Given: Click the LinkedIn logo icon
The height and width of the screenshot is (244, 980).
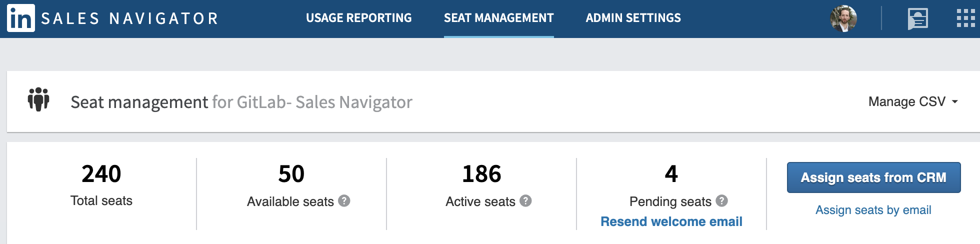Looking at the screenshot, I should [x=21, y=18].
